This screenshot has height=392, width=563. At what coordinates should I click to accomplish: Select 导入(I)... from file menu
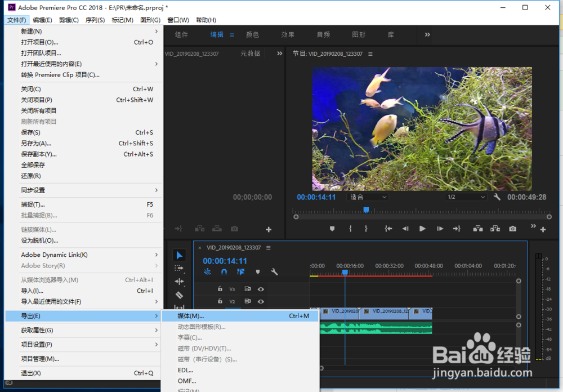pyautogui.click(x=84, y=291)
